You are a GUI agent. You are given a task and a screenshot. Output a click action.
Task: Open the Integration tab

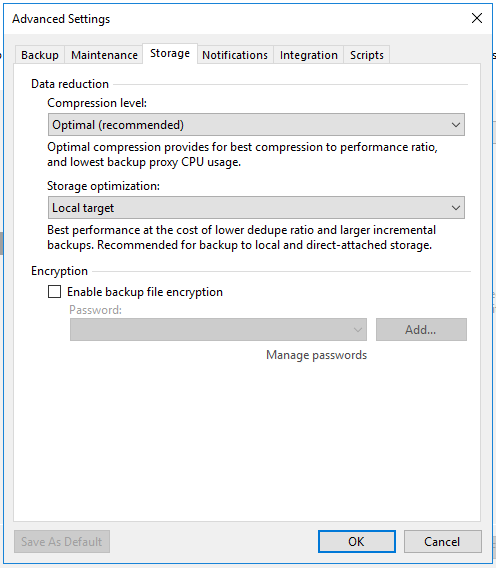(x=308, y=55)
